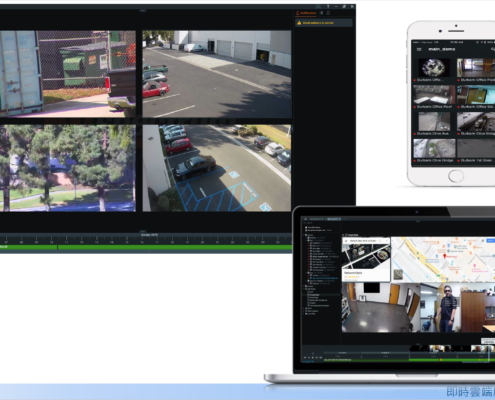Open the Burbank Office Roof camera thumbnail
The width and height of the screenshot is (495, 400).
click(x=434, y=95)
